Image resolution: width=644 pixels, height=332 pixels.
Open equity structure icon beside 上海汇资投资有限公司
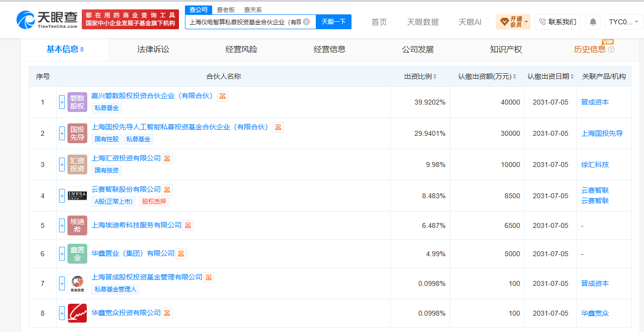click(x=167, y=159)
